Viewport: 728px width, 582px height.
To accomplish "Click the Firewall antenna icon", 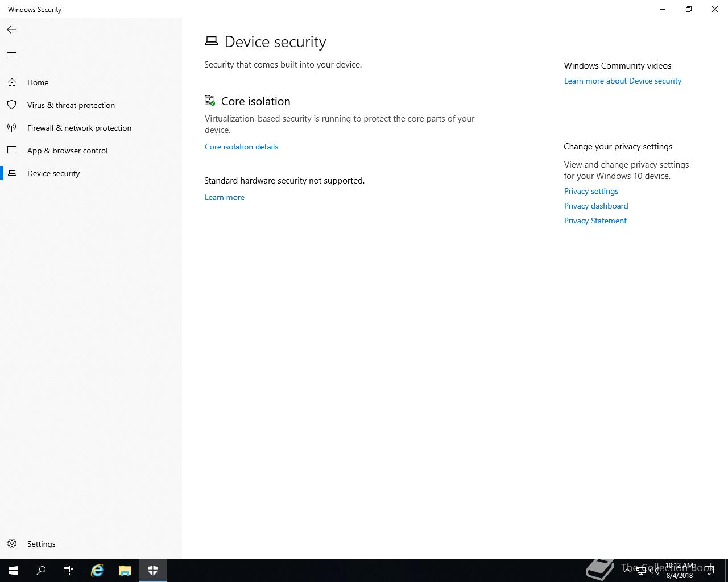I will pyautogui.click(x=12, y=128).
